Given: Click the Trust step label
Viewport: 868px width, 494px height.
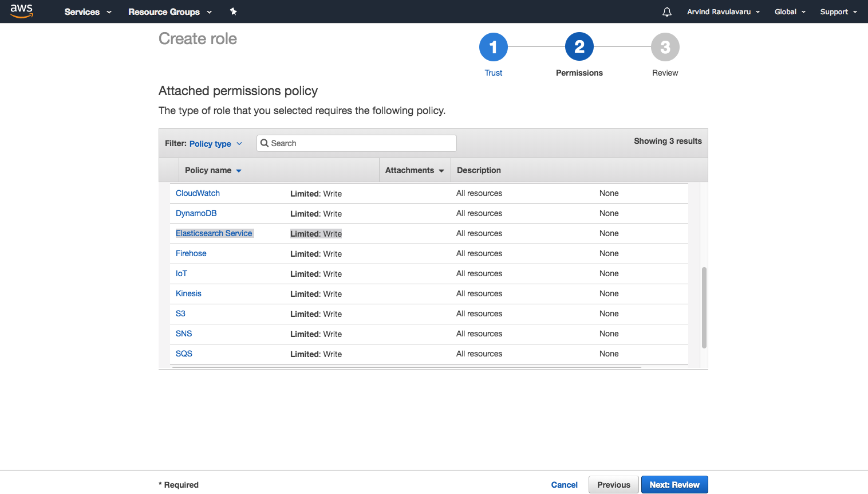Looking at the screenshot, I should tap(494, 73).
